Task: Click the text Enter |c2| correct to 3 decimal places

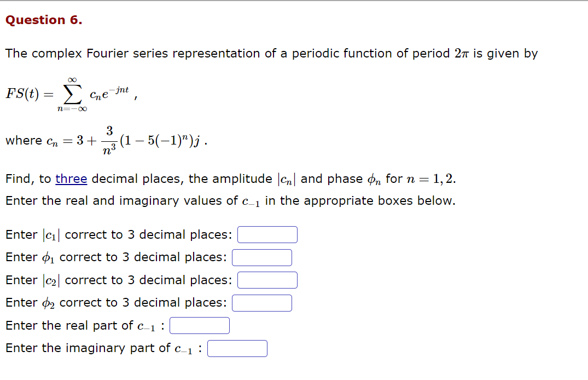Action: [x=118, y=280]
